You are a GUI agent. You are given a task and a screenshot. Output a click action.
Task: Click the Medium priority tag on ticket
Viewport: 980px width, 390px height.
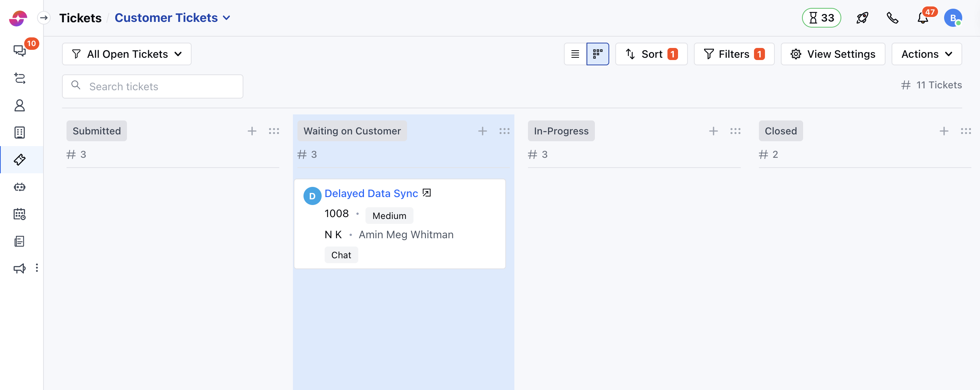(389, 216)
